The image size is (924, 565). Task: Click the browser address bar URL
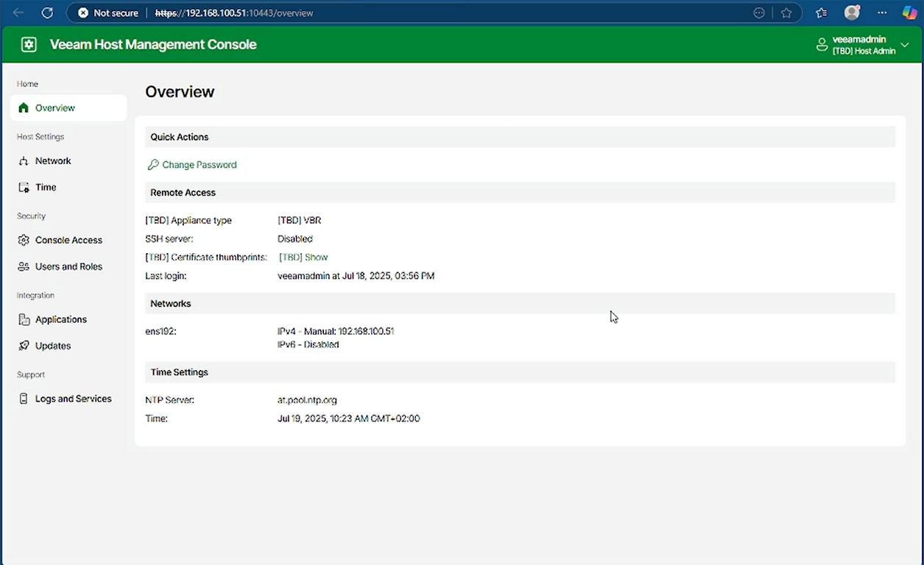368,13
